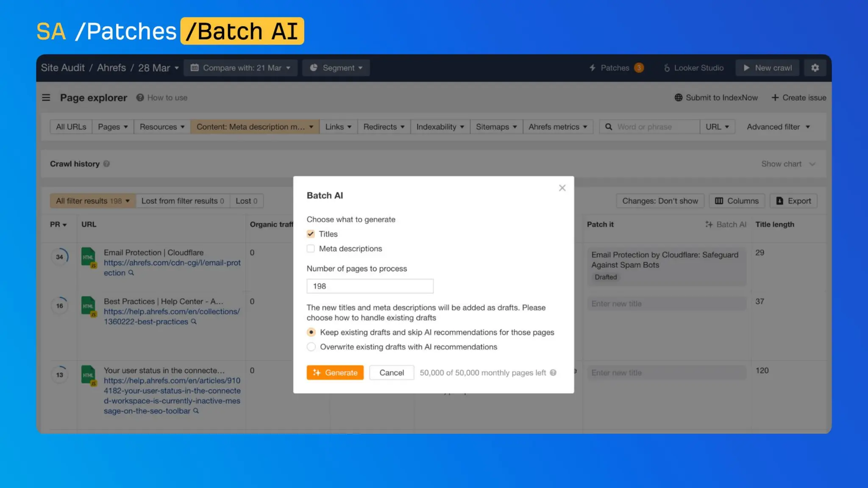Click the Patches count badge 3
868x488 pixels.
point(639,68)
